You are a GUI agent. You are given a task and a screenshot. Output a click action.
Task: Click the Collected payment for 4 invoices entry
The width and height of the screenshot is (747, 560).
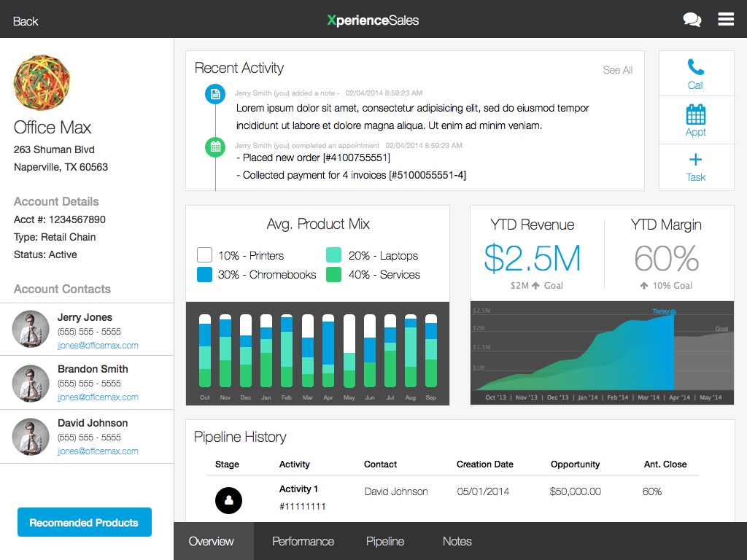[351, 175]
